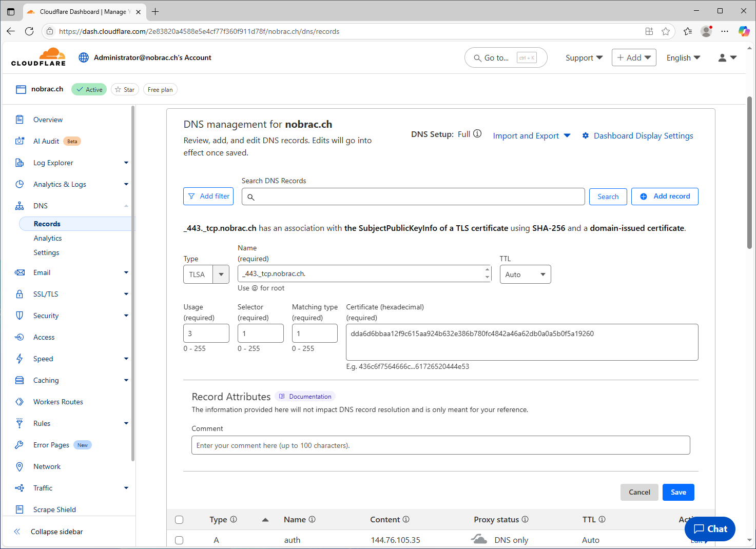This screenshot has height=549, width=756.
Task: Select Analytics under DNS
Action: (x=48, y=238)
